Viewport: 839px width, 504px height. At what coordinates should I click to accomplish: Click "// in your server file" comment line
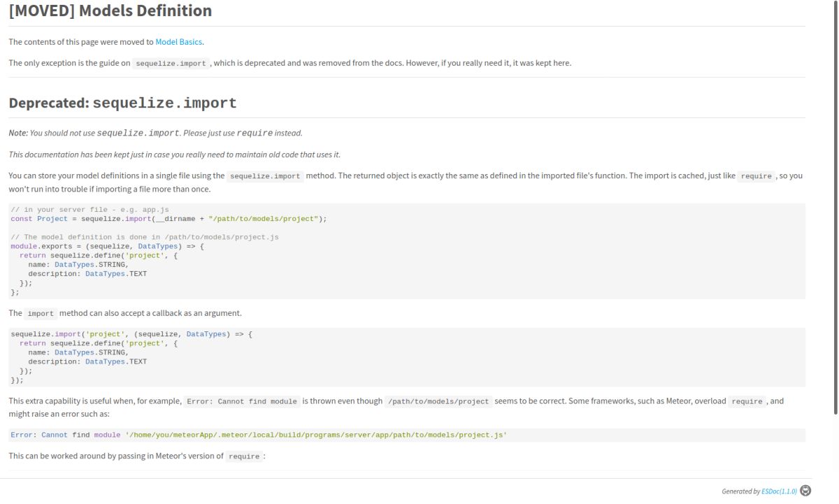(89, 210)
